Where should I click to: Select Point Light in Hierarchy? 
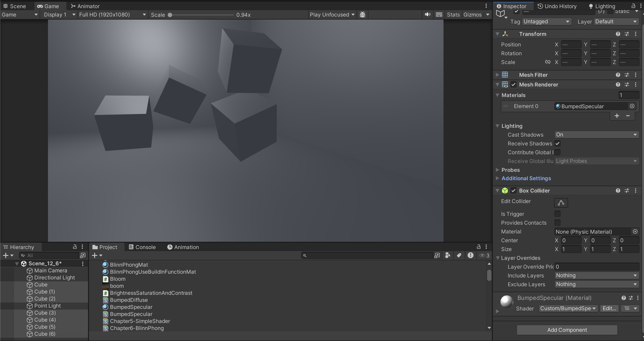coord(48,306)
